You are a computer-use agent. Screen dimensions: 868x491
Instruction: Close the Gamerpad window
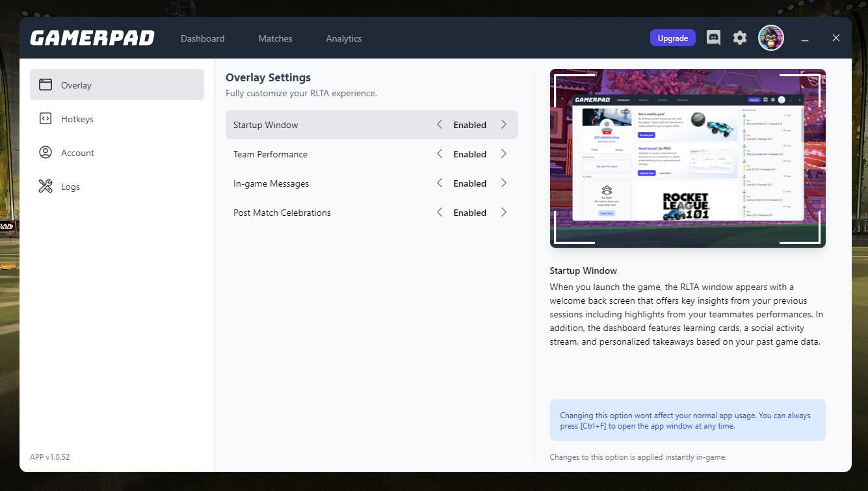[x=836, y=38]
